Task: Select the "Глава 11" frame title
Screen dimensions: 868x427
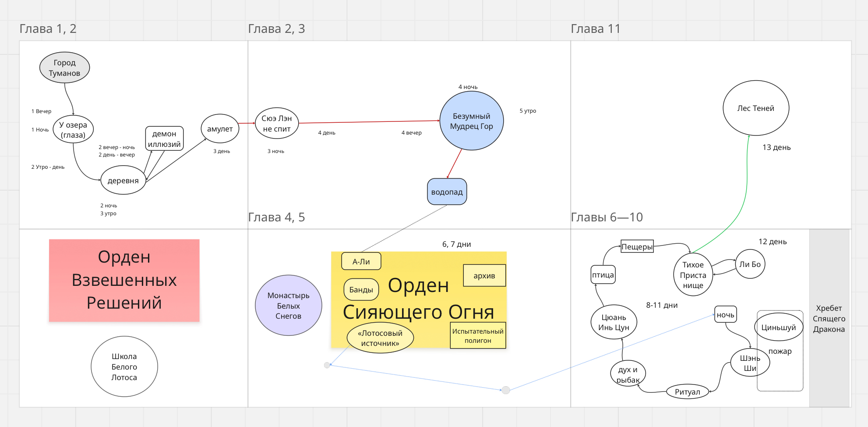Action: pyautogui.click(x=596, y=29)
